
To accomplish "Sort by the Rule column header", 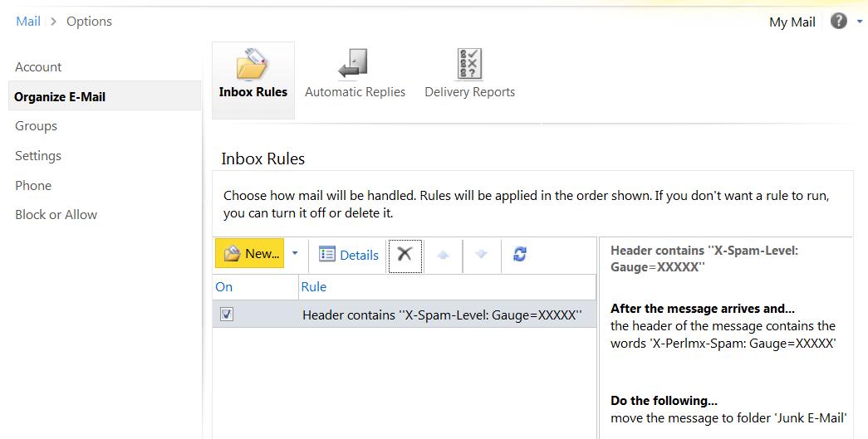I will (x=314, y=287).
